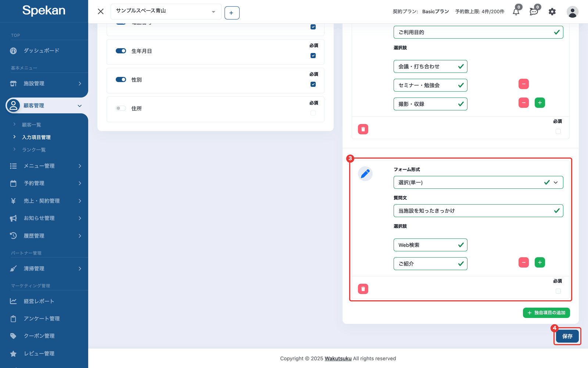Click the ダッシュボード sidebar icon
The width and height of the screenshot is (588, 368).
click(13, 51)
